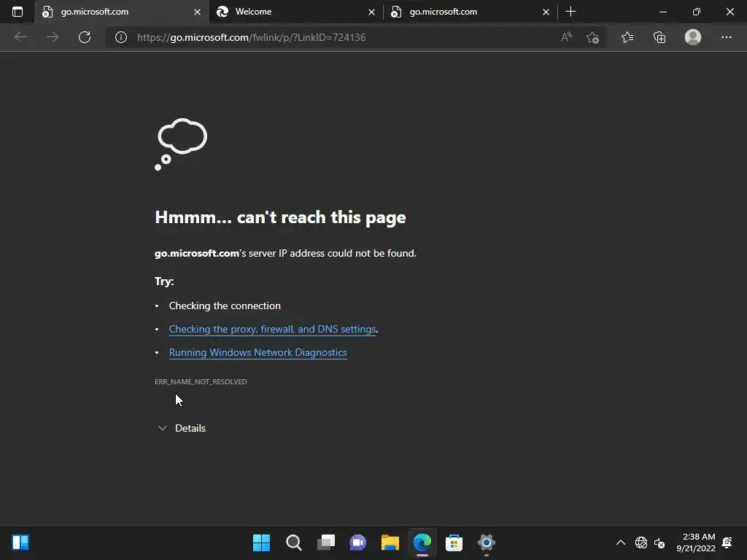Click the ERR_NAME_NOT_RESOLVED error code text
The image size is (747, 560).
201,381
